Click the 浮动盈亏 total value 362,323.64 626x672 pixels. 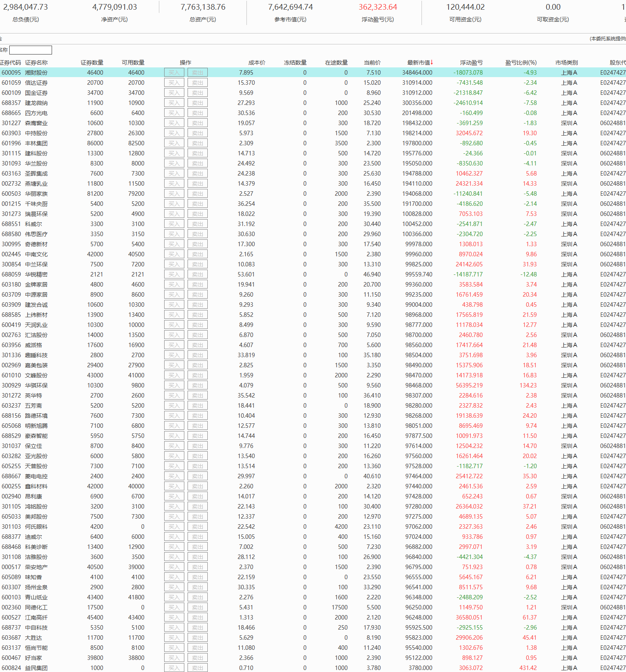coord(378,7)
